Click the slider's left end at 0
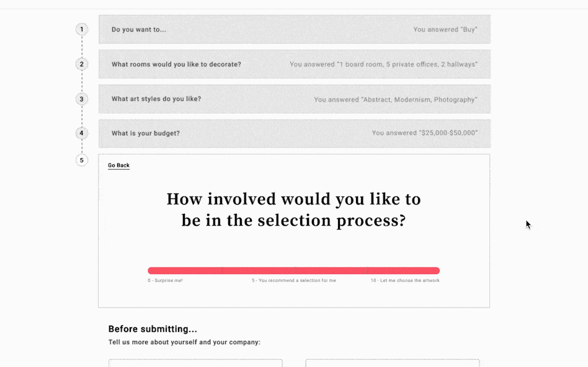Screen dimensions: 588x367 pyautogui.click(x=150, y=271)
